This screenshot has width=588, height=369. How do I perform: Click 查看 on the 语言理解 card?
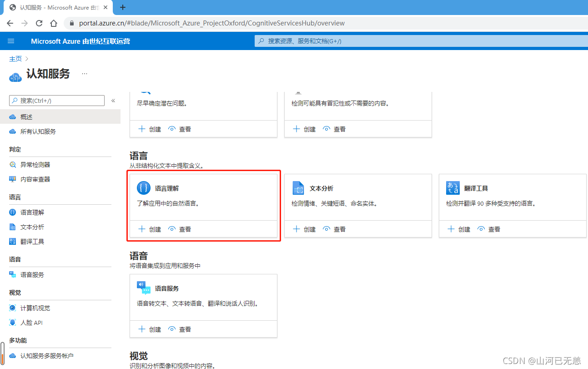180,229
